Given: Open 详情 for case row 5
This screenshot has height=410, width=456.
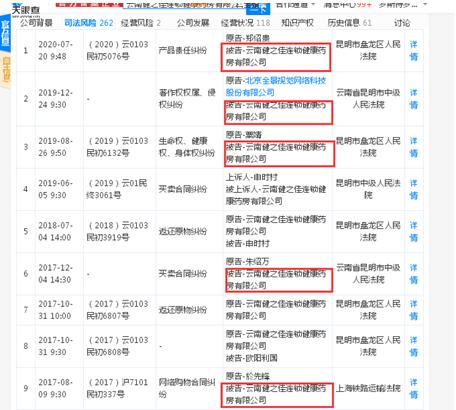Looking at the screenshot, I should click(x=413, y=231).
